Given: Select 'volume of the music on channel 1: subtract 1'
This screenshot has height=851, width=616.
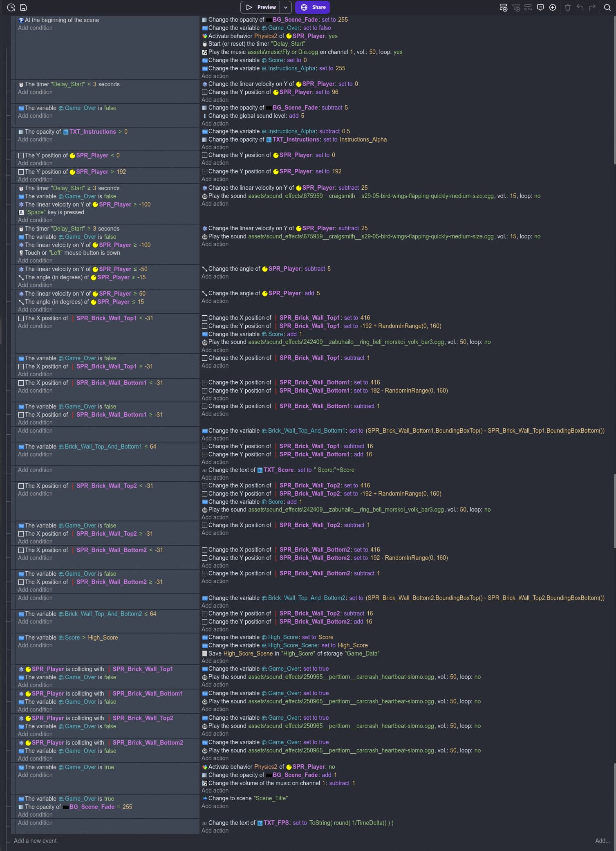Looking at the screenshot, I should tap(279, 784).
